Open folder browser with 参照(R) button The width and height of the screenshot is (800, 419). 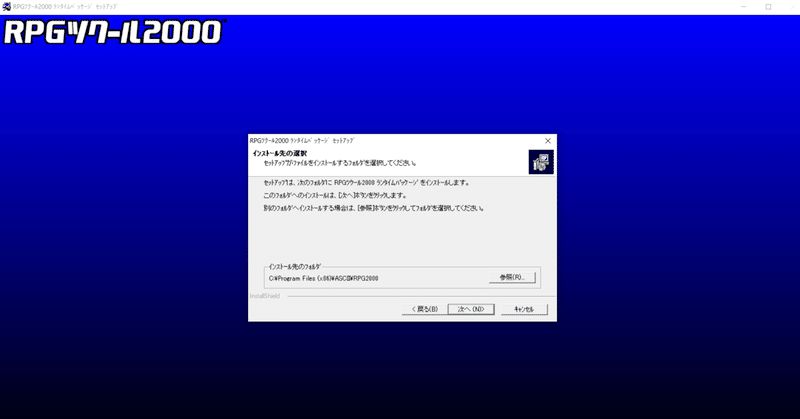pyautogui.click(x=512, y=277)
